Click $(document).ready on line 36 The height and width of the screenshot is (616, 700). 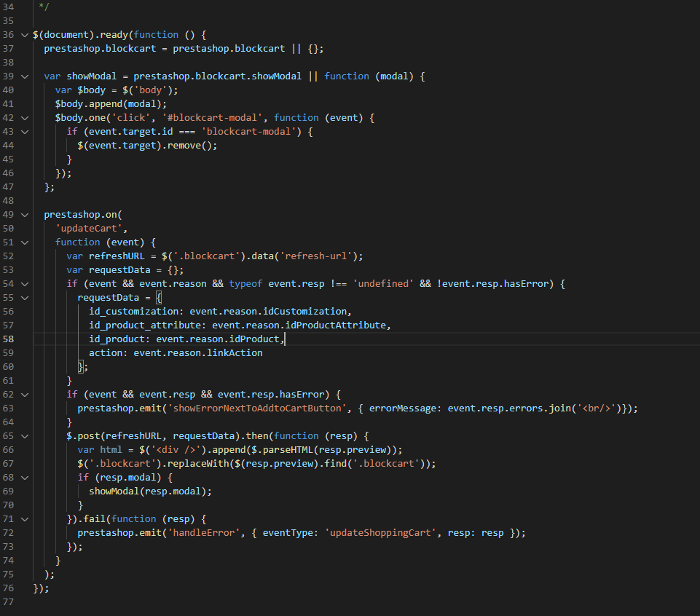point(80,35)
